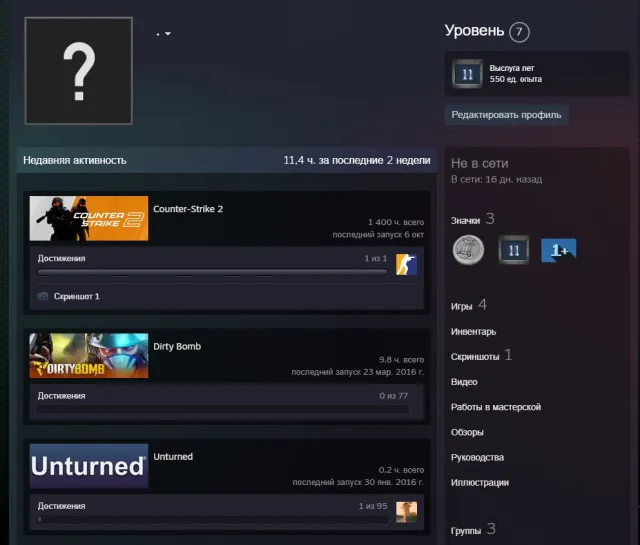Click the Dirty Bomb achievements progress bar
Screen dimensions: 640x545
[x=223, y=409]
